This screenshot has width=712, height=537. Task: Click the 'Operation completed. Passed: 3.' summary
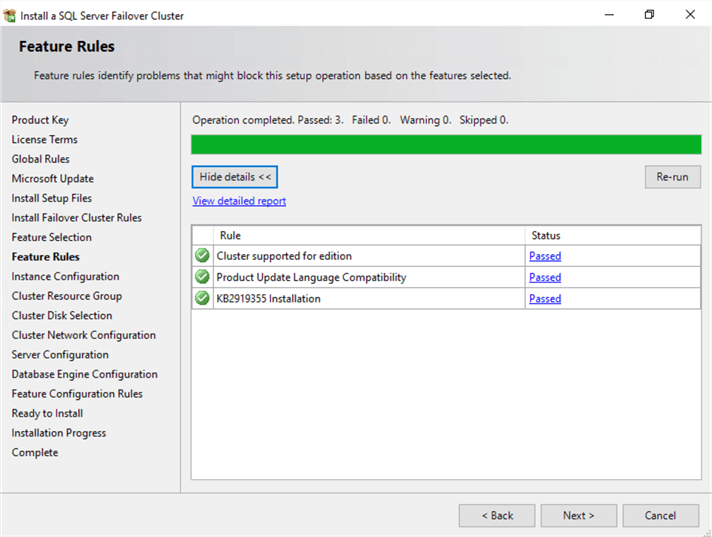click(268, 120)
